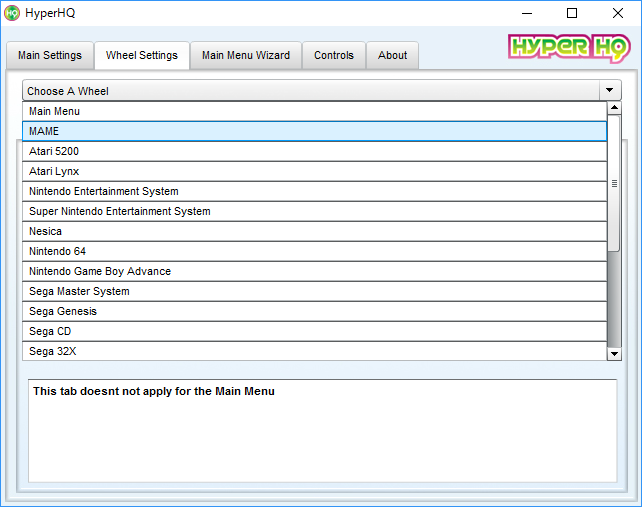Click the HyperHQ title bar app icon
This screenshot has height=507, width=642.
click(12, 13)
